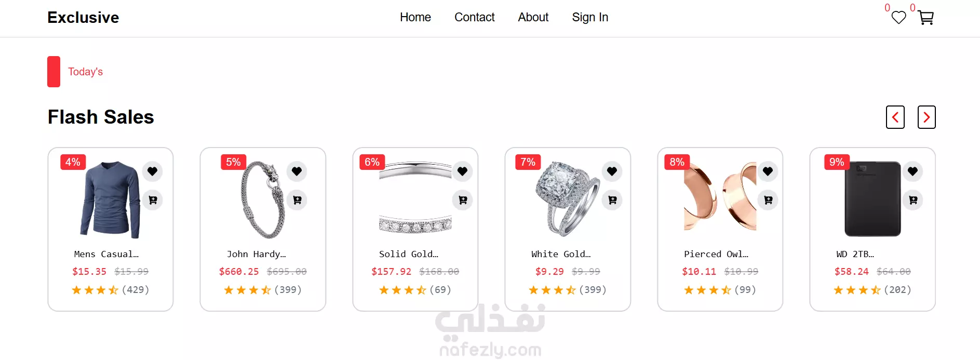Open the WD 2TB drive thumbnail
This screenshot has height=360, width=980.
tap(872, 199)
